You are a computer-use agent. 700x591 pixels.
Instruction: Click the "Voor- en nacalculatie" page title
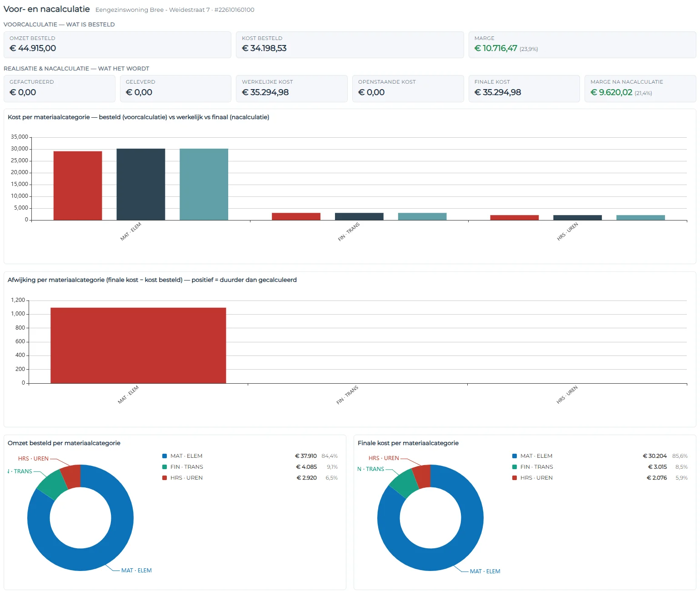46,9
